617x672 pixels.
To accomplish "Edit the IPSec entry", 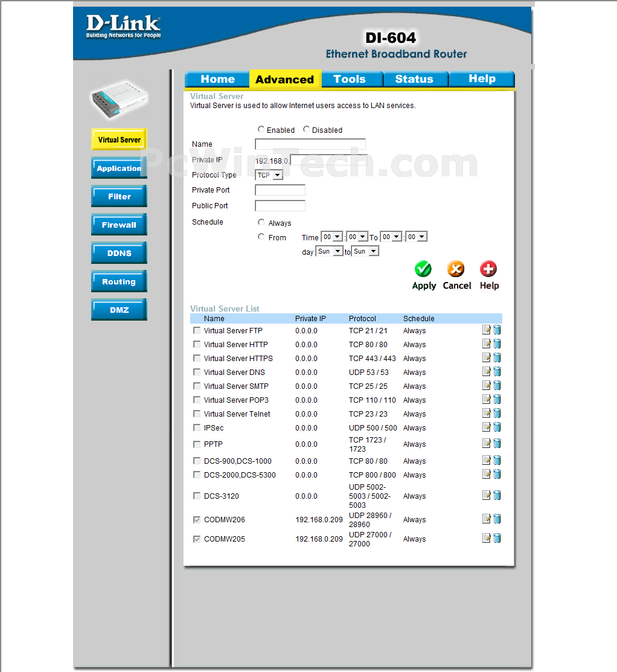I will pyautogui.click(x=487, y=427).
